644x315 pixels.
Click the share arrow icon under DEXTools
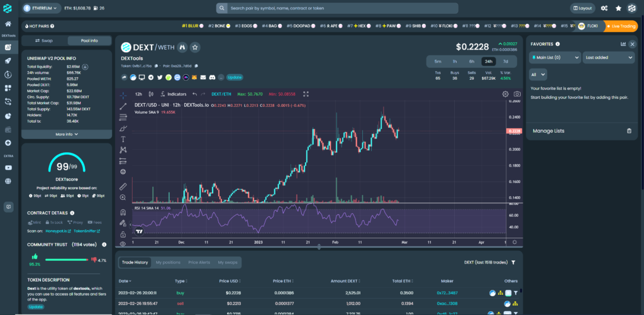125,77
